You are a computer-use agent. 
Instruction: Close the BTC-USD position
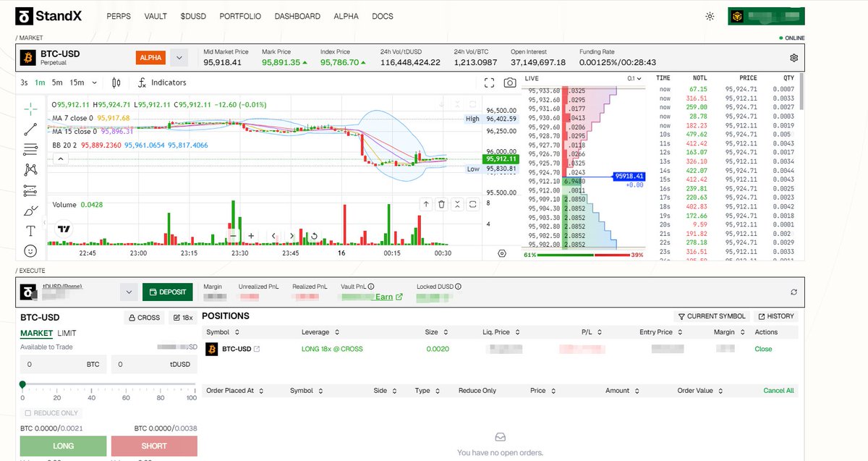[763, 349]
